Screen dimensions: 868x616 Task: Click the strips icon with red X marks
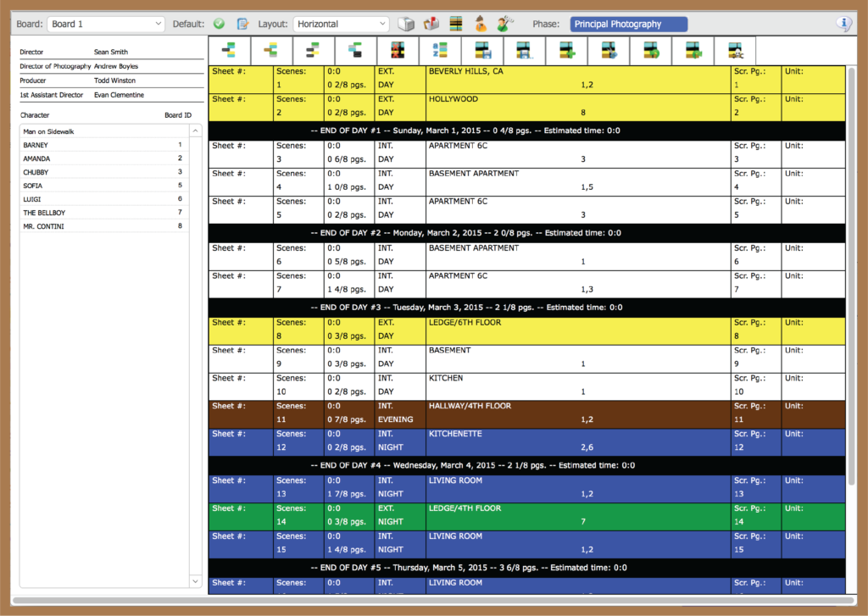click(x=398, y=50)
